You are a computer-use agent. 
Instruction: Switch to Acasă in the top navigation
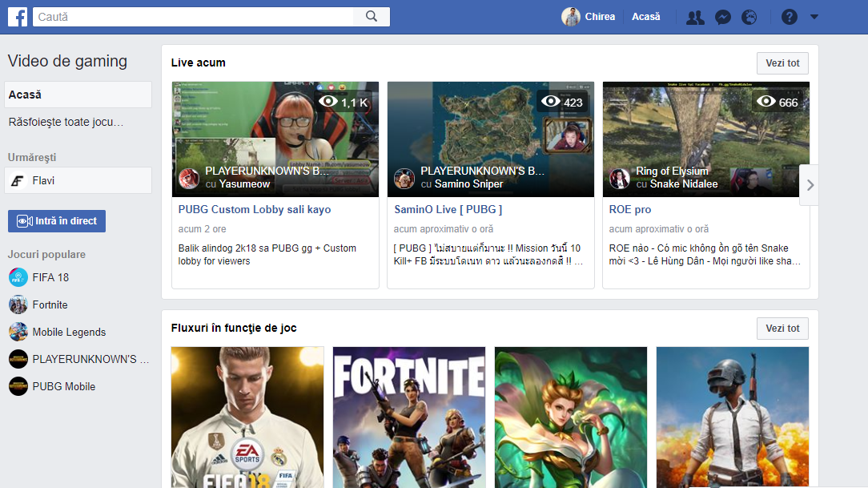(x=645, y=16)
